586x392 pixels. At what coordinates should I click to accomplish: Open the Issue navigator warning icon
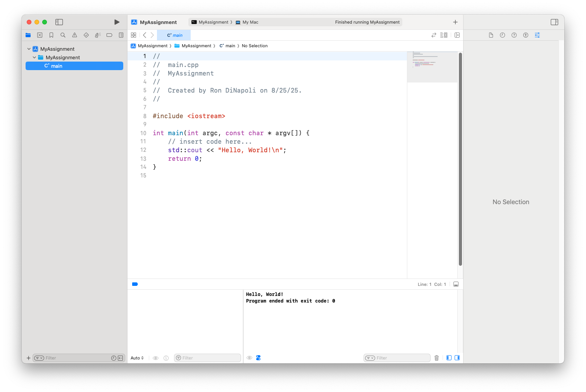pos(74,35)
